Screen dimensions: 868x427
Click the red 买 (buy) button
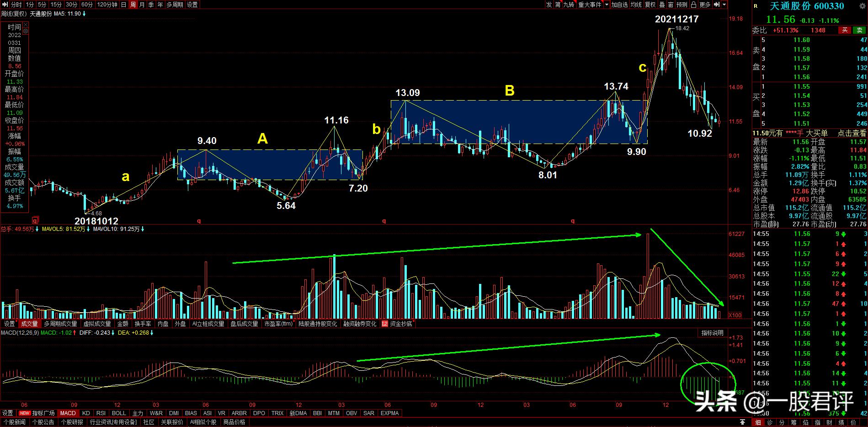click(845, 30)
